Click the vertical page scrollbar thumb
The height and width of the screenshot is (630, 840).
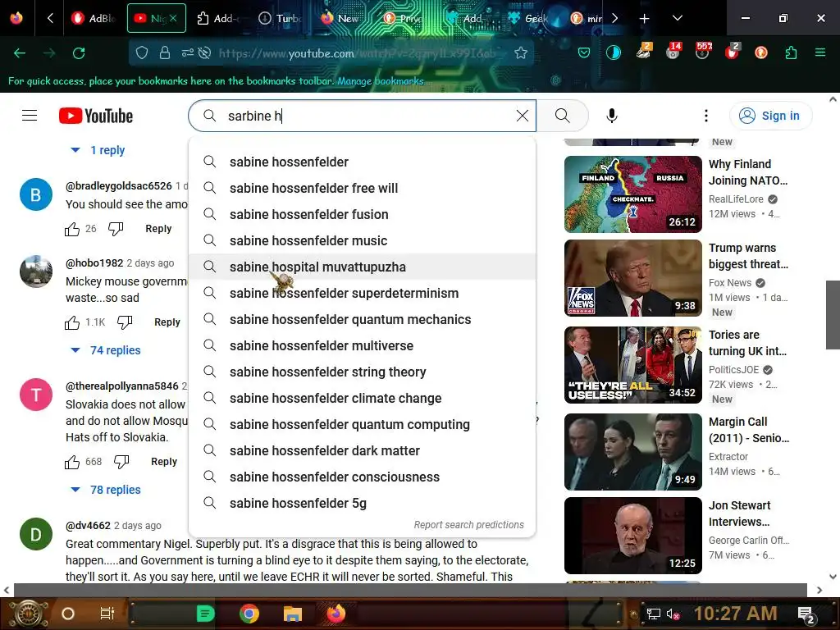click(833, 314)
